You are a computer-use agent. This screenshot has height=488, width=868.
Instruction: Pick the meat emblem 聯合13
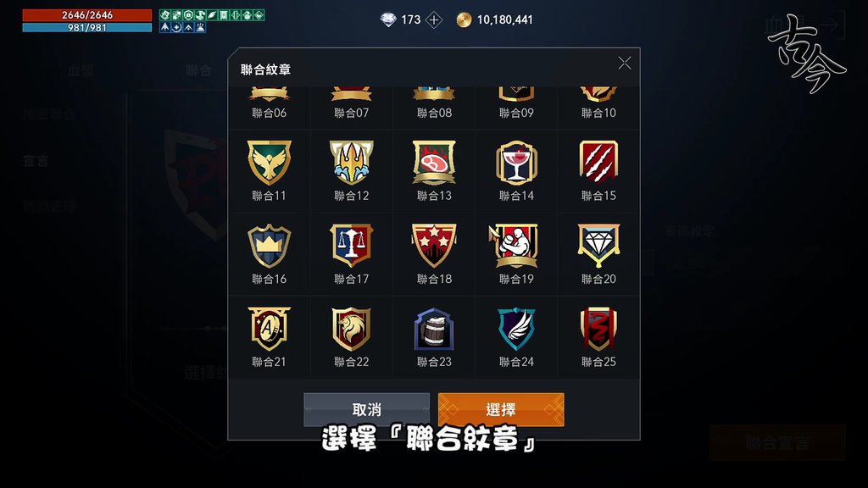tap(434, 163)
